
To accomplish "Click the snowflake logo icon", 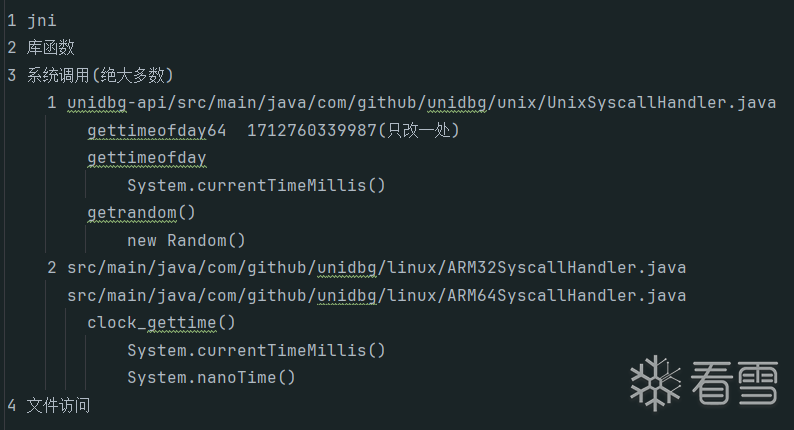I will click(655, 382).
